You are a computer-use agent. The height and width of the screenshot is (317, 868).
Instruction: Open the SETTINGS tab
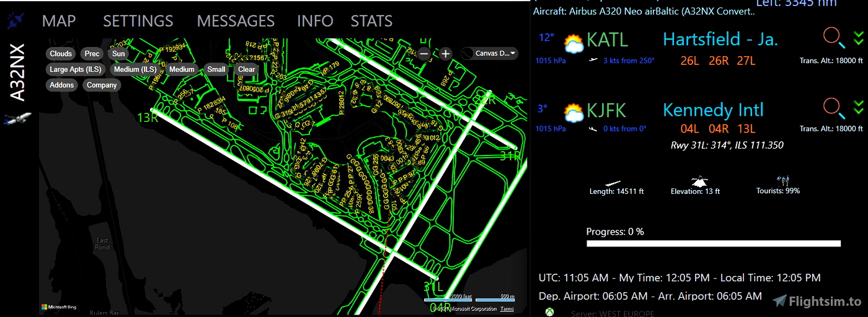pos(138,21)
